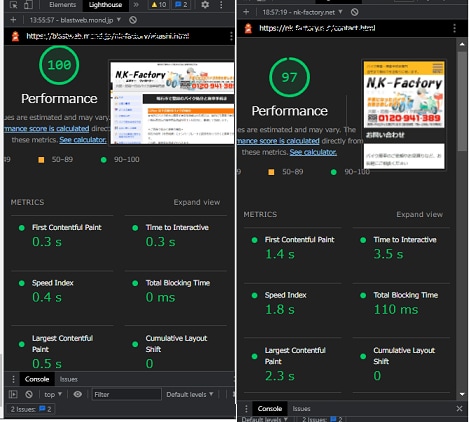Screen dimensions: 470x422
Task: Open the 'top' JavaScript context dropdown
Action: pos(53,394)
